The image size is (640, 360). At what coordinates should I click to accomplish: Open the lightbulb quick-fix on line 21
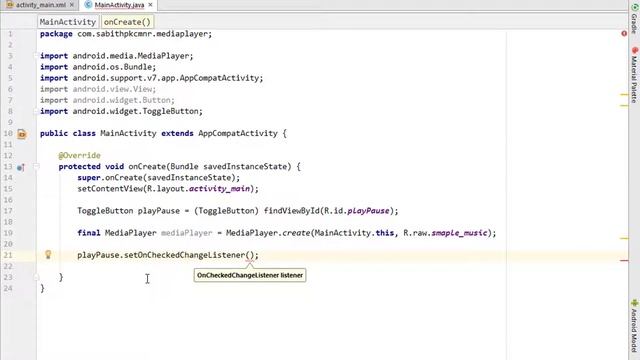coord(48,255)
